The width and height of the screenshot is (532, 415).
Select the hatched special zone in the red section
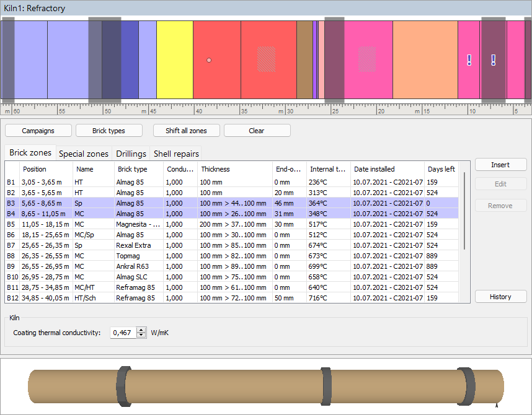tap(267, 59)
